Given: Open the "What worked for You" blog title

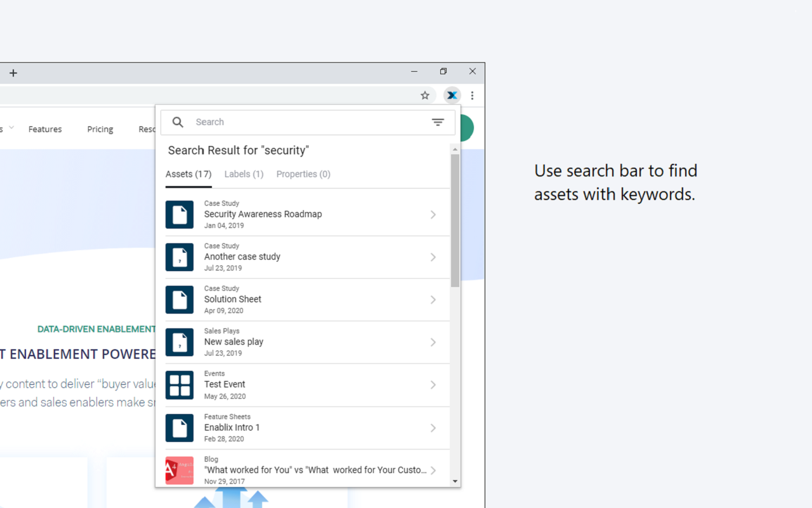Looking at the screenshot, I should point(315,470).
